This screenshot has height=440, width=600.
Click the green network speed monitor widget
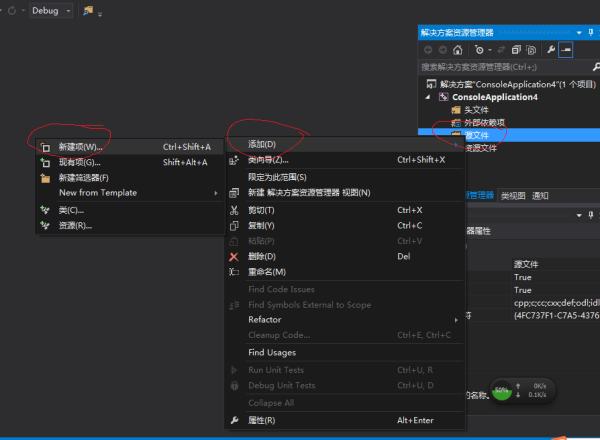point(523,391)
